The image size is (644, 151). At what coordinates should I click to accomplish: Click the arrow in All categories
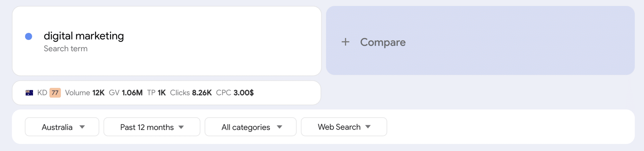pyautogui.click(x=280, y=127)
